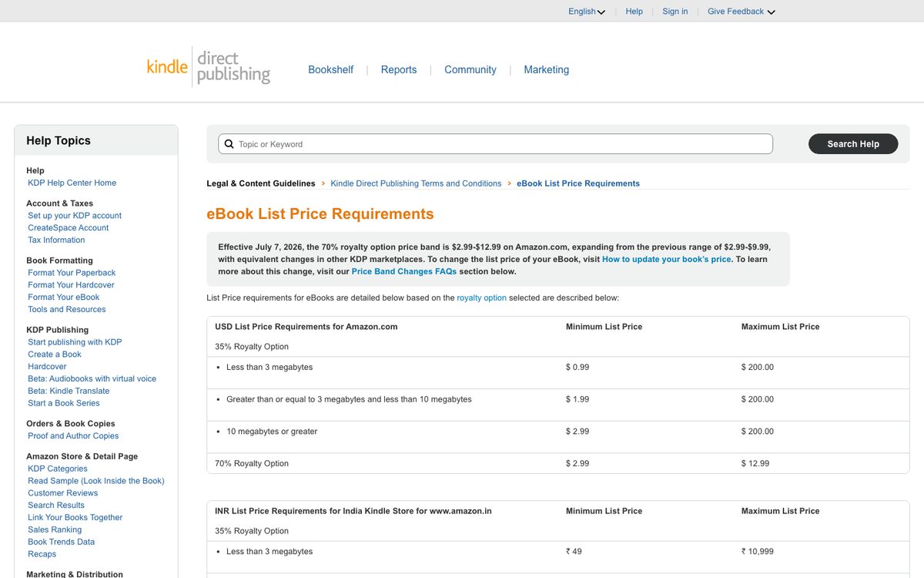Open Legal & Content Guidelines breadcrumb
Viewport: 924px width, 578px height.
(x=261, y=183)
